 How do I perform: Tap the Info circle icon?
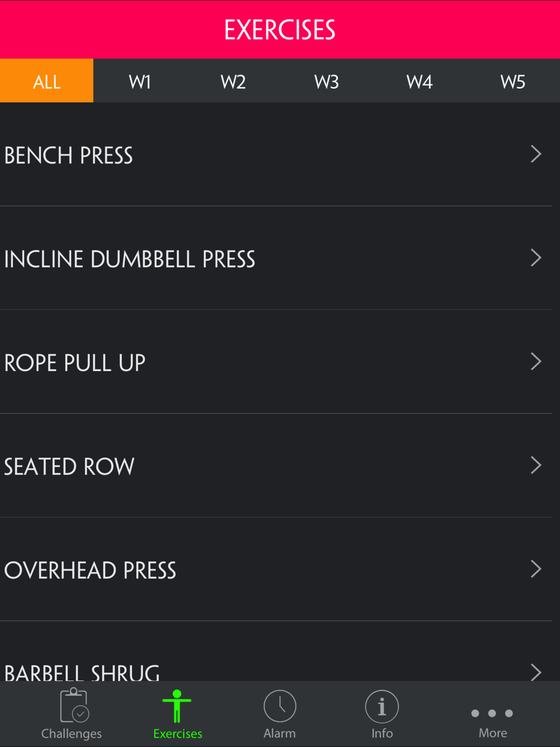pos(382,706)
